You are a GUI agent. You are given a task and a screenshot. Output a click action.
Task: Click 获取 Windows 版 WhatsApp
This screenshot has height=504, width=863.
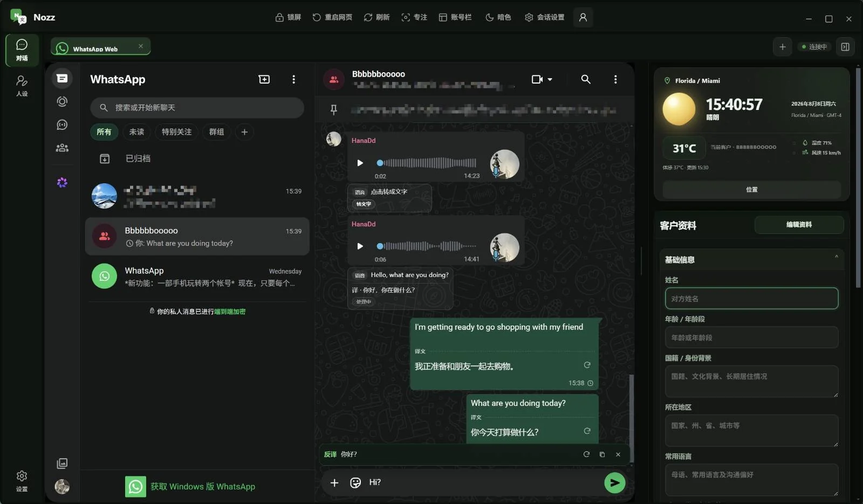(x=190, y=487)
